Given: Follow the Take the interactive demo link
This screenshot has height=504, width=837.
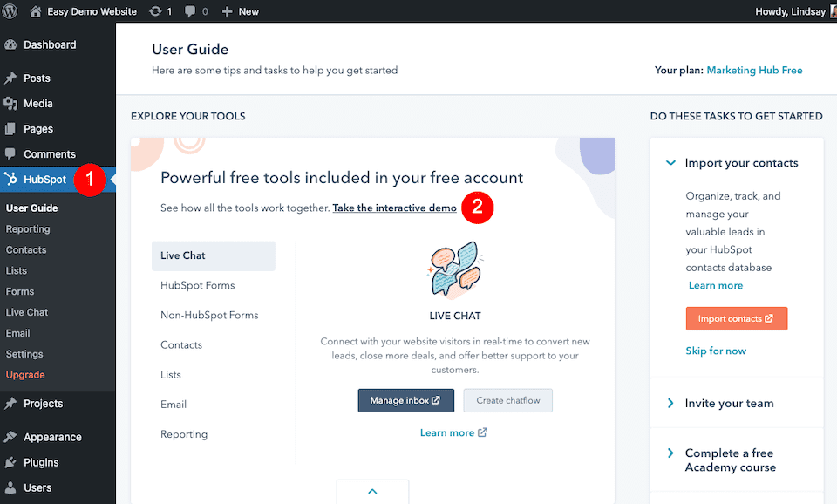Looking at the screenshot, I should point(394,208).
